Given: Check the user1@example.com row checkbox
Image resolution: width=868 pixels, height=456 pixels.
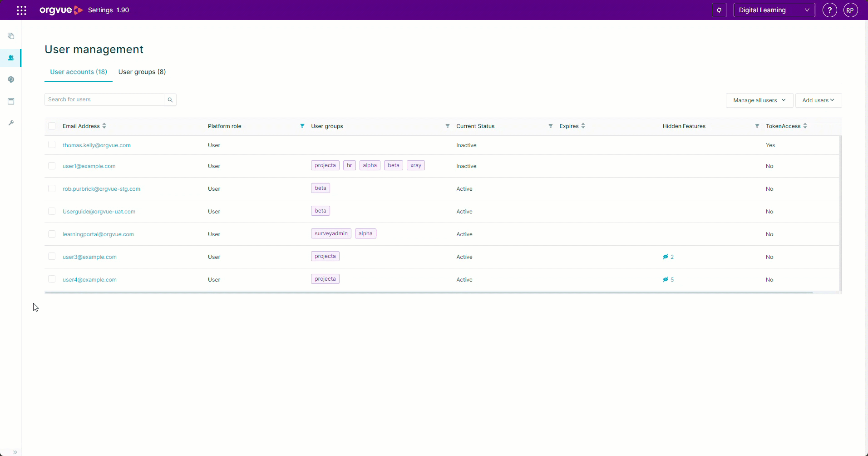Looking at the screenshot, I should (x=52, y=166).
